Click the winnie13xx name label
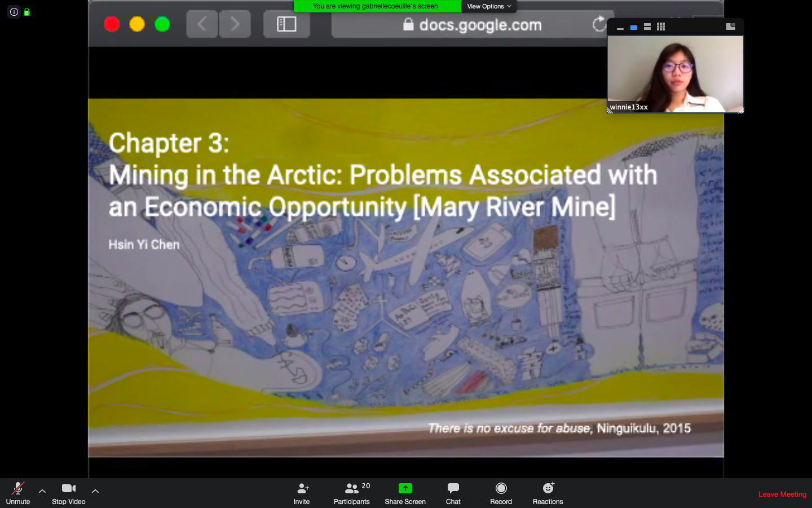 point(629,107)
